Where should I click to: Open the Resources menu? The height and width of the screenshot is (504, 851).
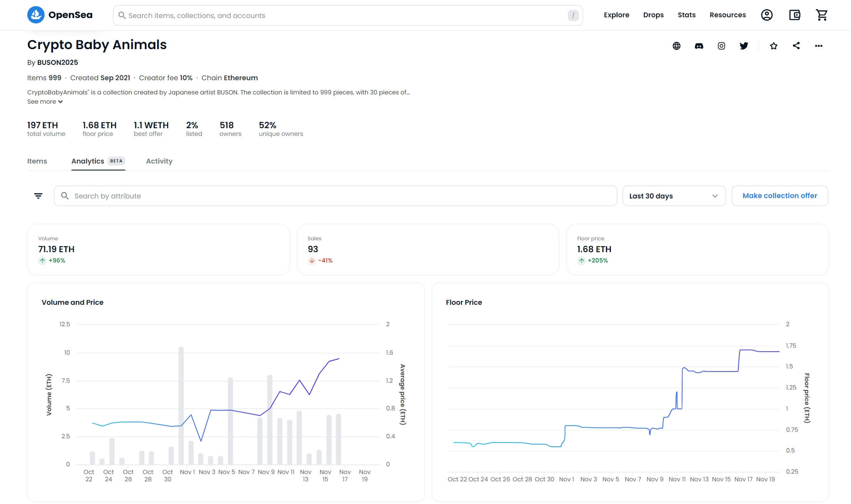[x=728, y=15]
